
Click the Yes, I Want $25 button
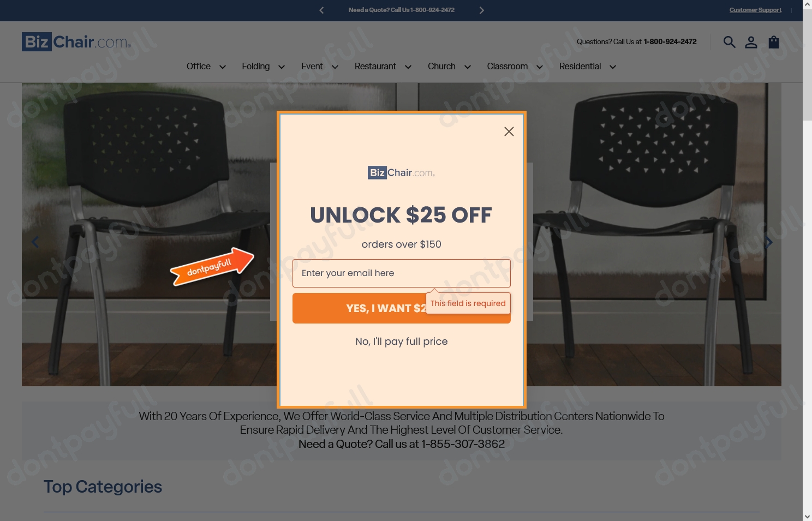tap(402, 308)
